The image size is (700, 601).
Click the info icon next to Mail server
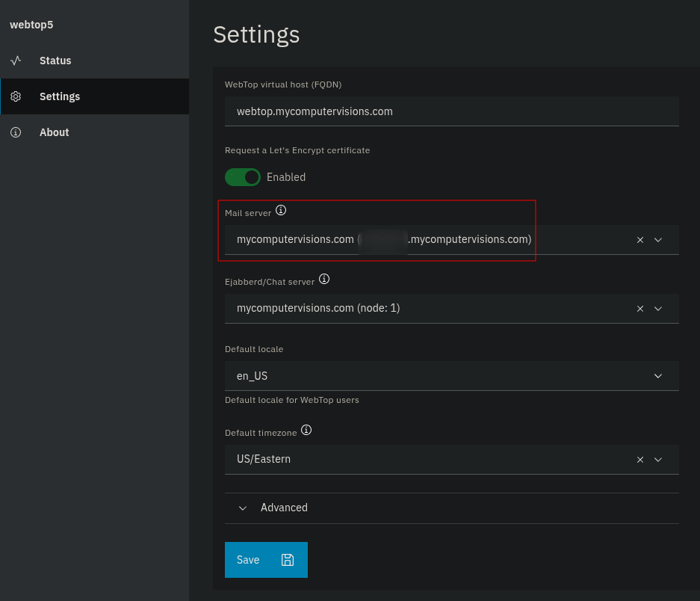[x=281, y=211]
